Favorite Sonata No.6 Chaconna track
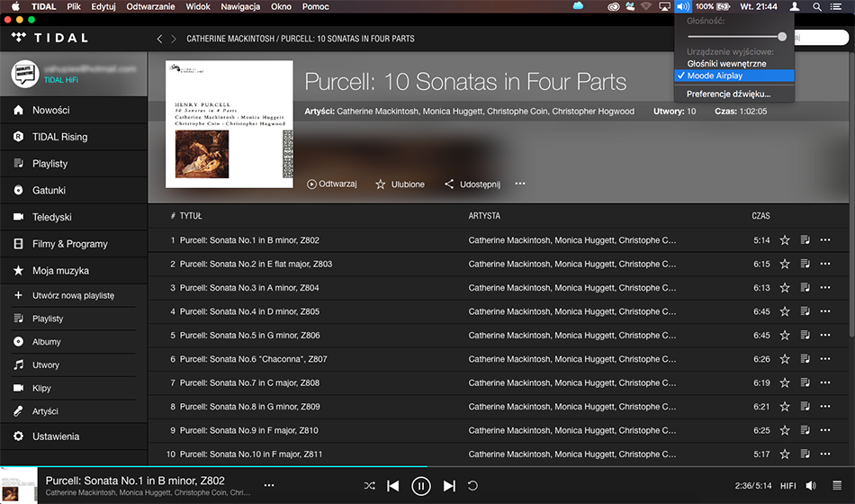Screen dimensions: 855x504 tap(785, 359)
